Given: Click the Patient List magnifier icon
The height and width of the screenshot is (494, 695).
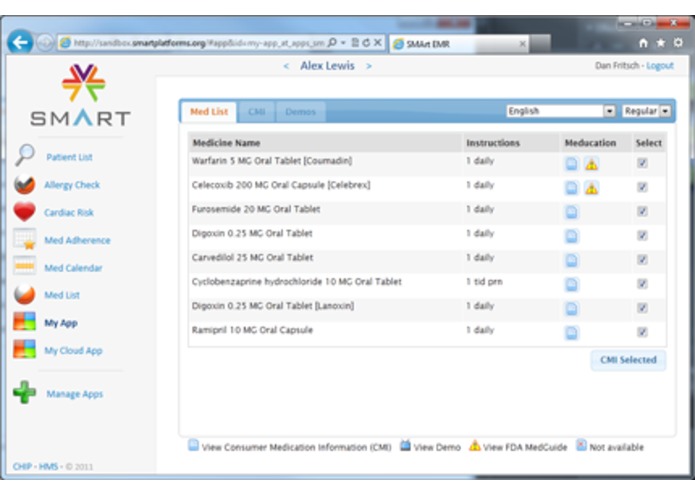Looking at the screenshot, I should (24, 156).
